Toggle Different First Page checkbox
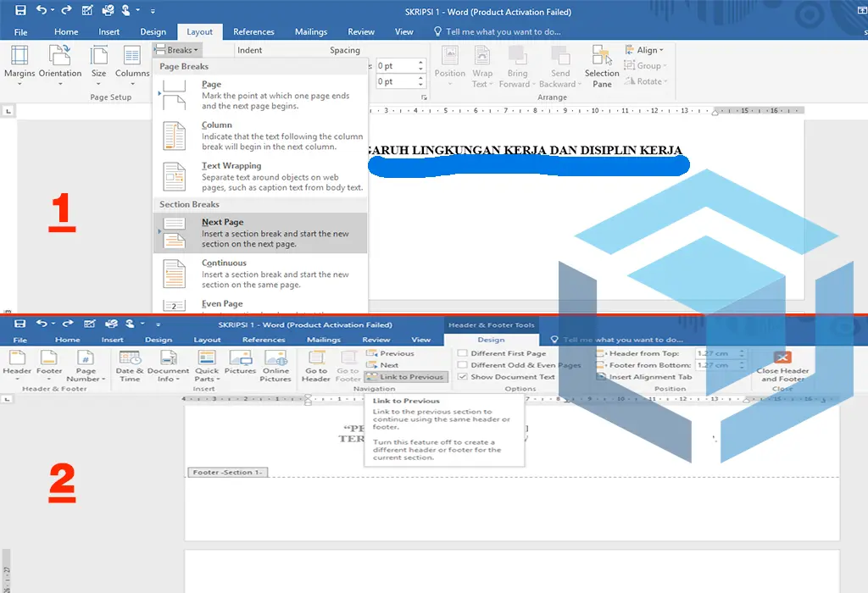Viewport: 868px width, 593px height. (462, 353)
